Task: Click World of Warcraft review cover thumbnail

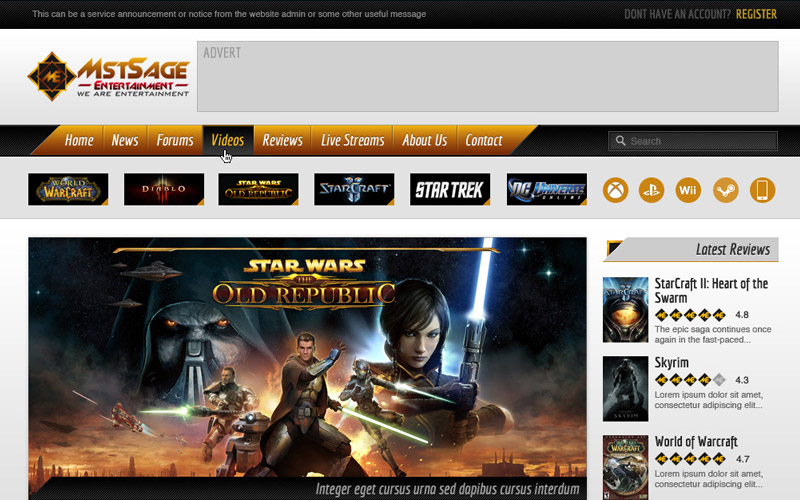Action: (626, 467)
